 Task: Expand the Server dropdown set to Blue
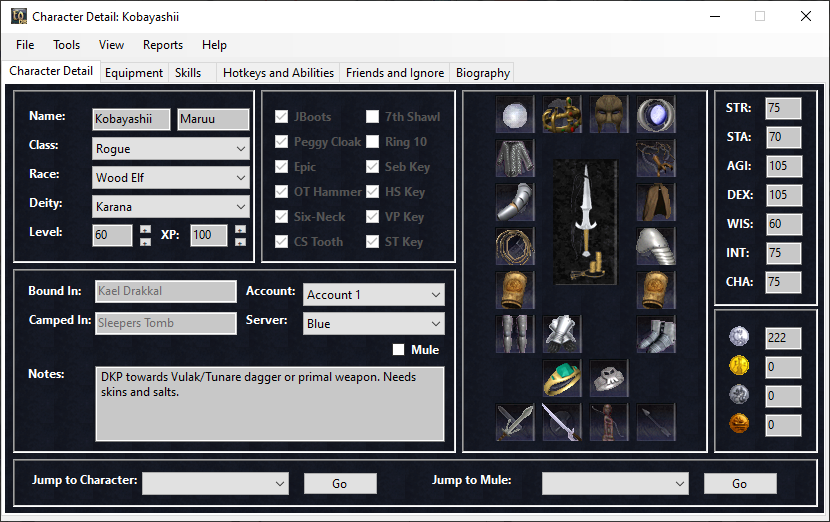(373, 324)
